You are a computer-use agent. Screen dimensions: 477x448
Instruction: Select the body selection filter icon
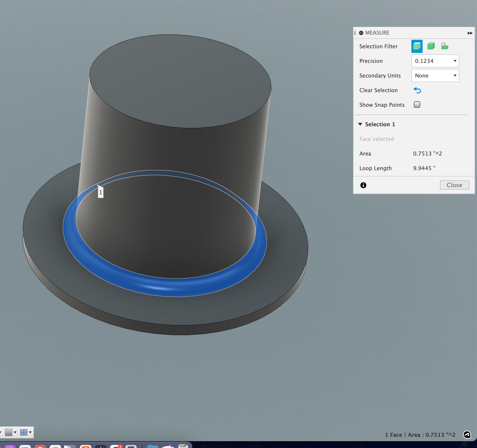(431, 46)
